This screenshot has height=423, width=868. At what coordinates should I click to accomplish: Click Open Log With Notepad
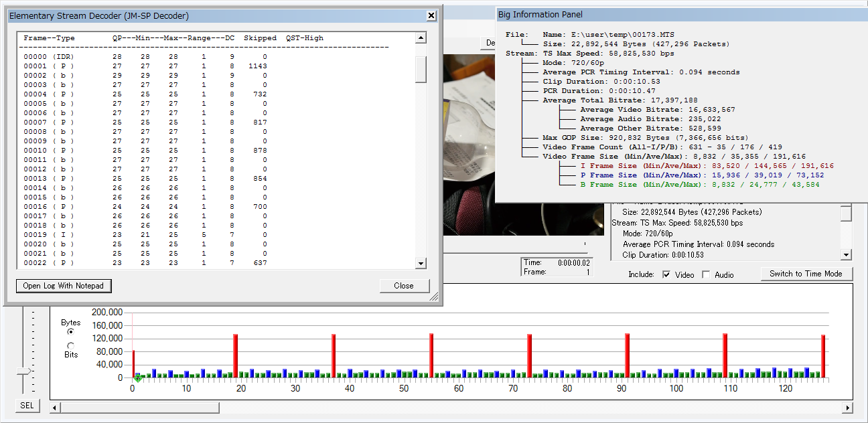[x=64, y=286]
